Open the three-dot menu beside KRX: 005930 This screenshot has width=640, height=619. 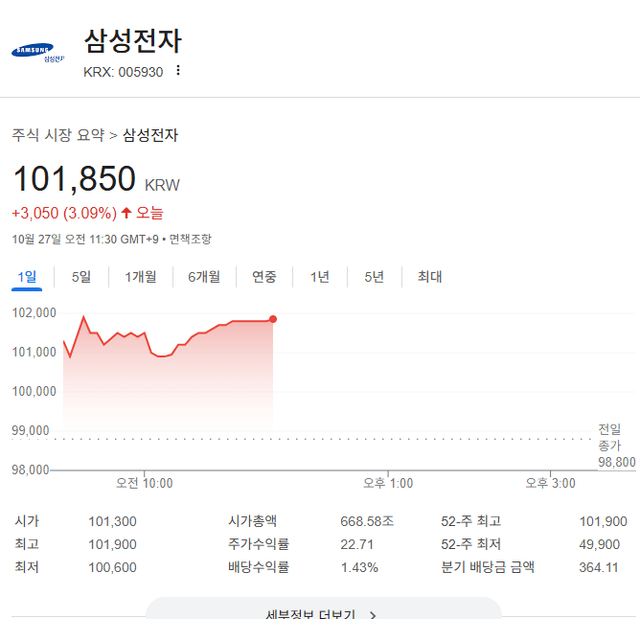coord(178,71)
